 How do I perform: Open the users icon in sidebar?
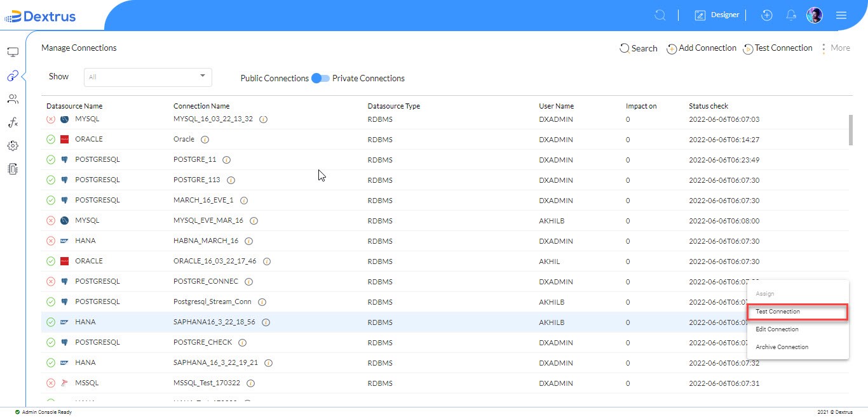click(x=13, y=99)
